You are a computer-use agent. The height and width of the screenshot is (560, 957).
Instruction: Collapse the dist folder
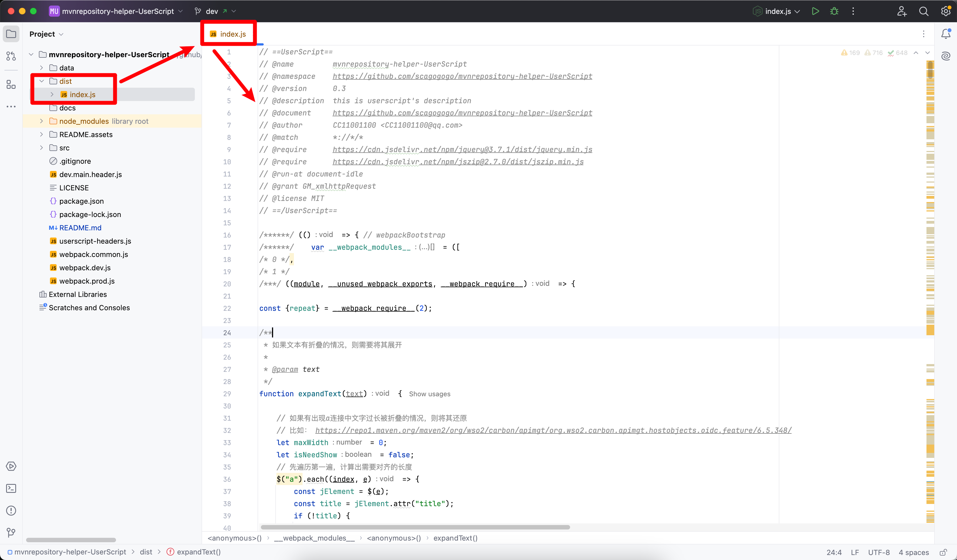coord(42,81)
